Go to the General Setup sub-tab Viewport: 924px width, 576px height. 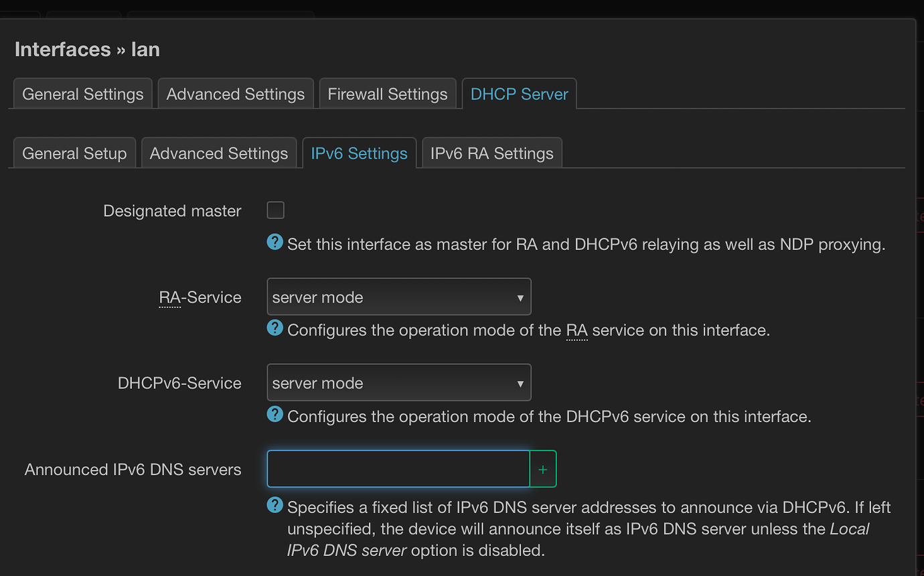point(74,153)
